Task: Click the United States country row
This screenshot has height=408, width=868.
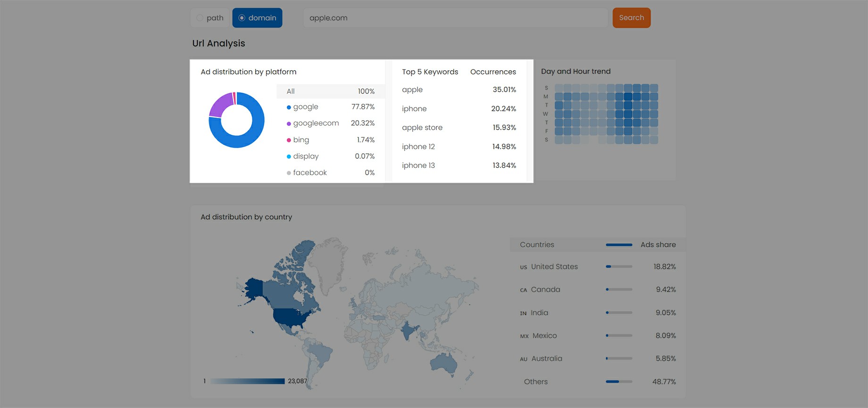Action: [x=598, y=267]
